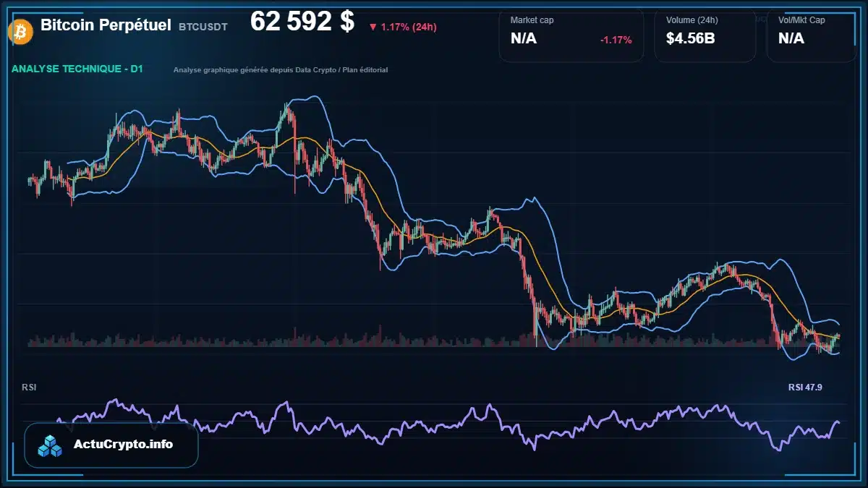Click the RSI panel label
The height and width of the screenshot is (488, 868).
point(29,388)
